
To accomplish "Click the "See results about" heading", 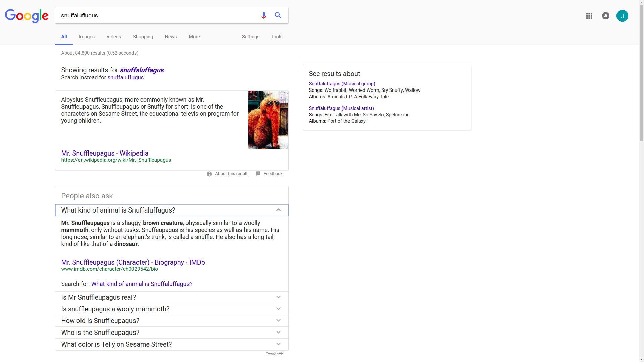I will pyautogui.click(x=334, y=74).
